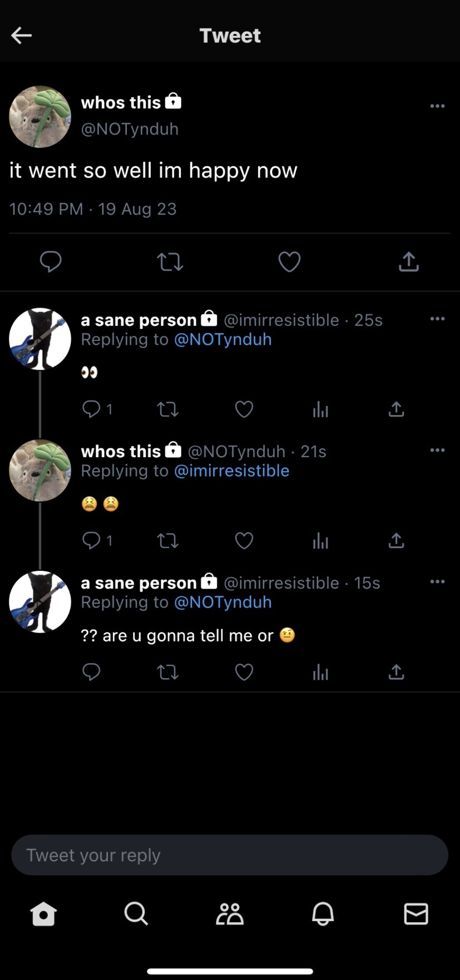Viewport: 460px width, 980px height.
Task: Retweet the "are u gonna tell me or" reply
Action: point(167,672)
